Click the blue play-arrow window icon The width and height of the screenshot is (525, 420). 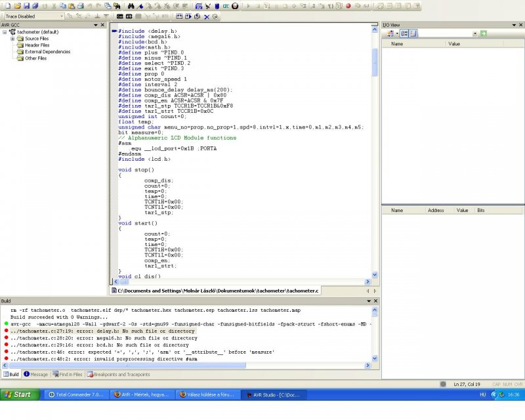[x=188, y=16]
